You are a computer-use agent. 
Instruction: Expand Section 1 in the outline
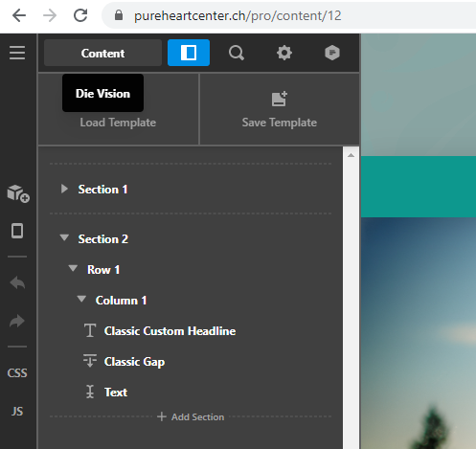pyautogui.click(x=64, y=189)
